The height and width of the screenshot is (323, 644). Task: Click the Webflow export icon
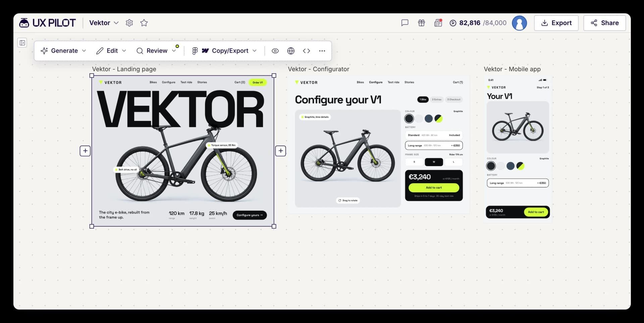click(205, 51)
